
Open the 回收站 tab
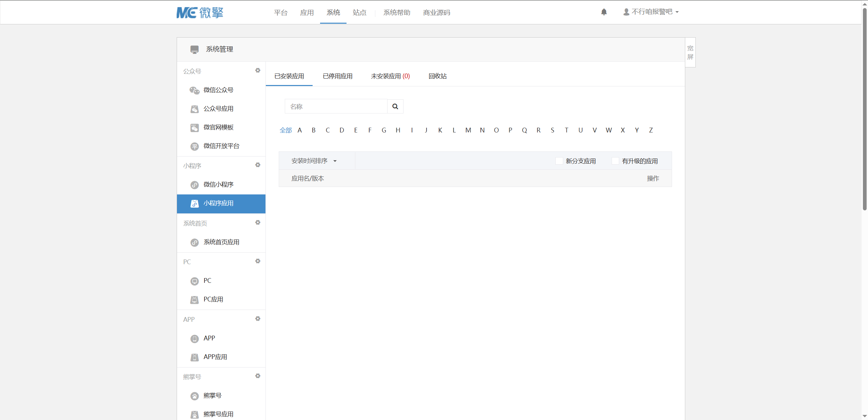coord(437,76)
